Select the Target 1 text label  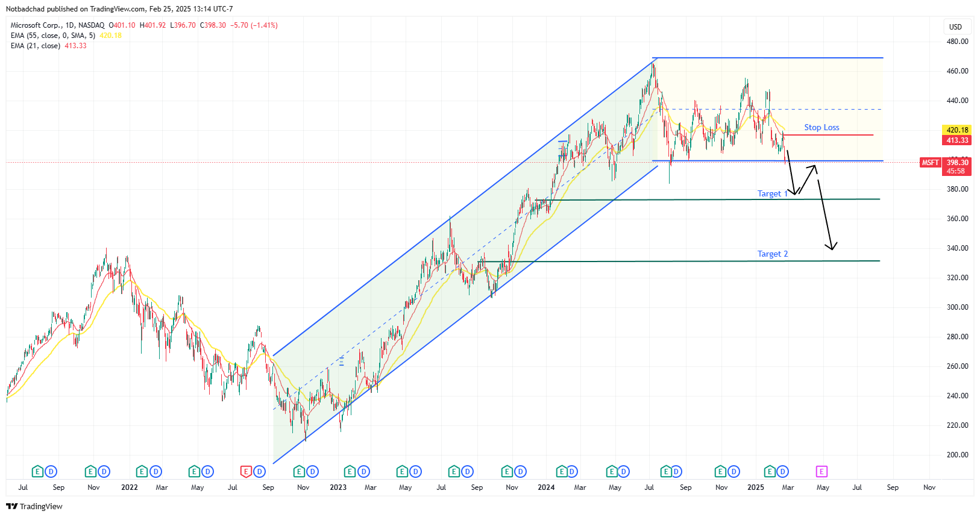click(x=773, y=193)
